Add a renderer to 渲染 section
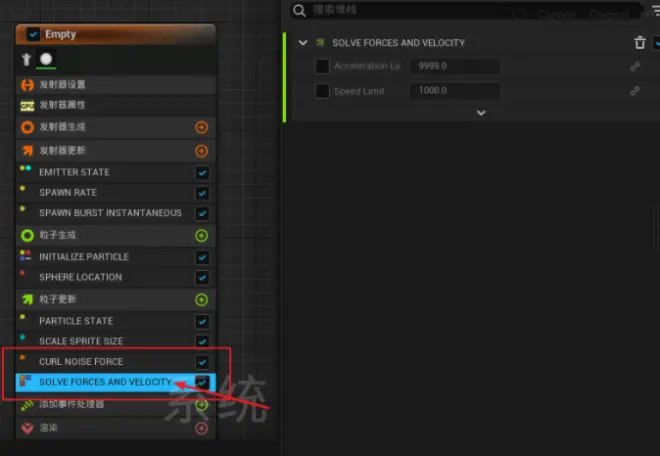This screenshot has width=660, height=456. (x=202, y=428)
